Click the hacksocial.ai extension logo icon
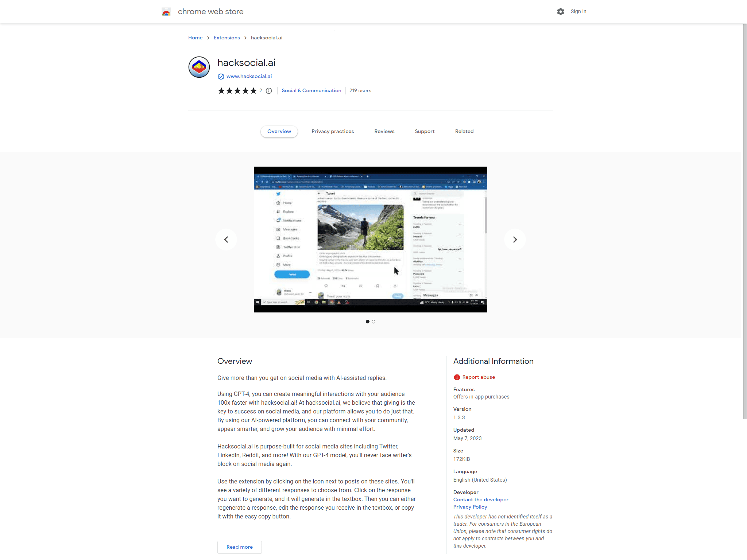Screen dimensions: 747x560 point(199,67)
